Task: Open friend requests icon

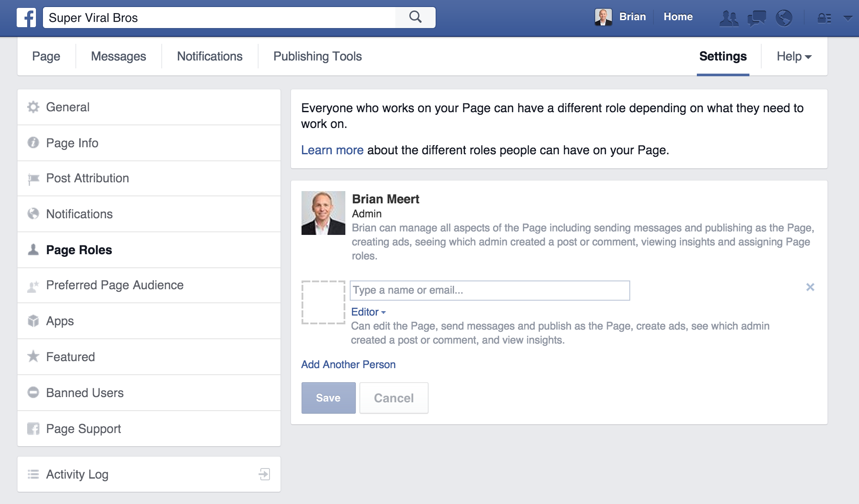Action: pyautogui.click(x=729, y=18)
